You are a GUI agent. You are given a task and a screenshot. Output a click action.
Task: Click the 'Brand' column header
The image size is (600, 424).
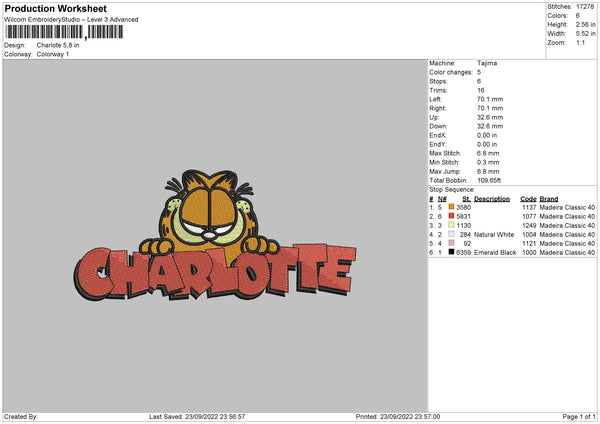coord(549,199)
